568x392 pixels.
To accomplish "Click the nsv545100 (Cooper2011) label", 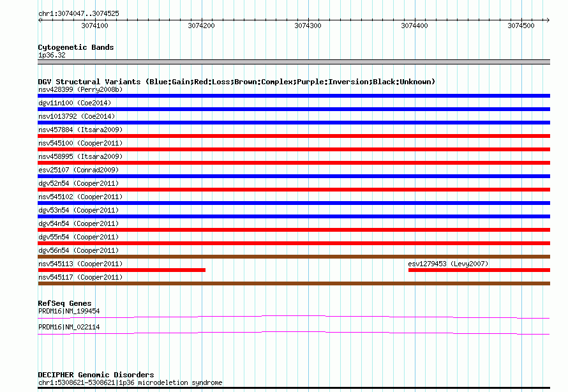I will [80, 143].
